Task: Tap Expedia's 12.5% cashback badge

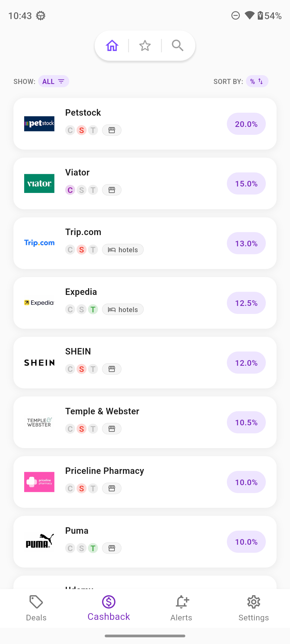Action: (x=246, y=303)
